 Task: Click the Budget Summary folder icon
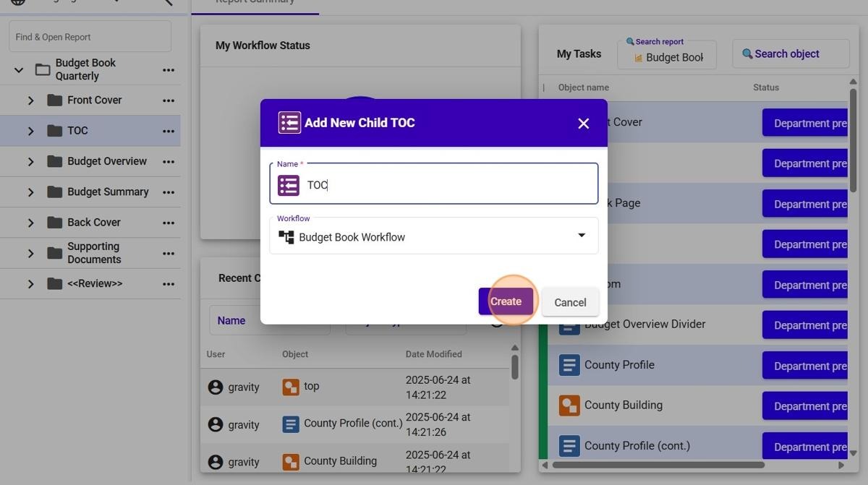pyautogui.click(x=54, y=192)
